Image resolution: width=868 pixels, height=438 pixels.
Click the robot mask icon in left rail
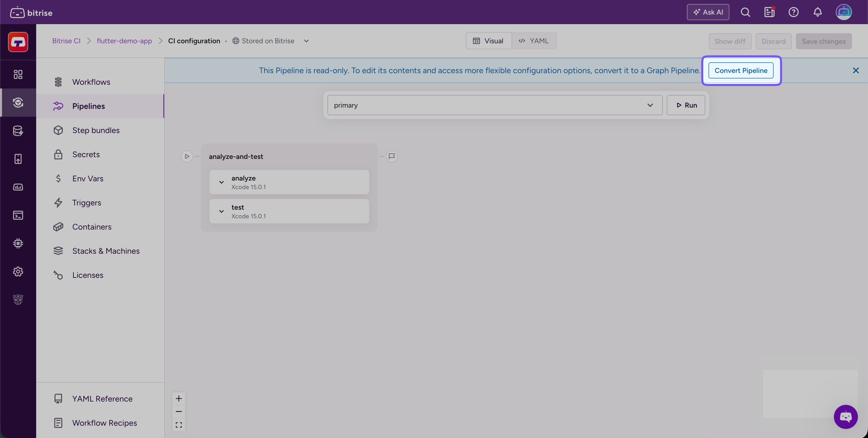pos(18,300)
